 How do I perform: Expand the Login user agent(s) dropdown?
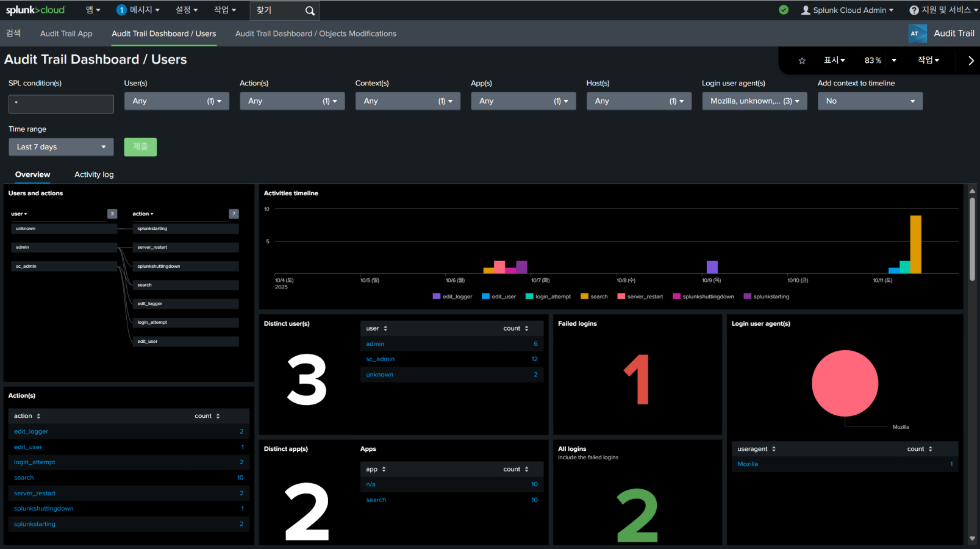(754, 101)
